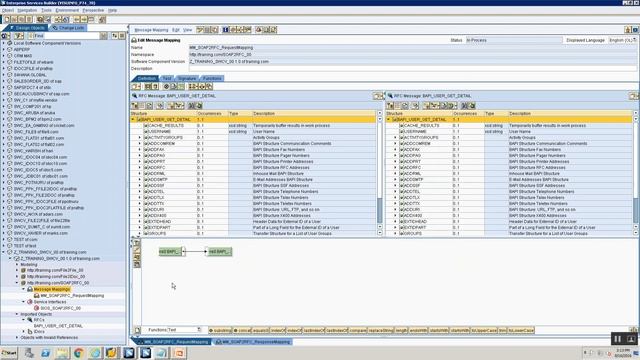640x360 pixels.
Task: Click the Description field of the mapping
Action: pyautogui.click(x=412, y=69)
